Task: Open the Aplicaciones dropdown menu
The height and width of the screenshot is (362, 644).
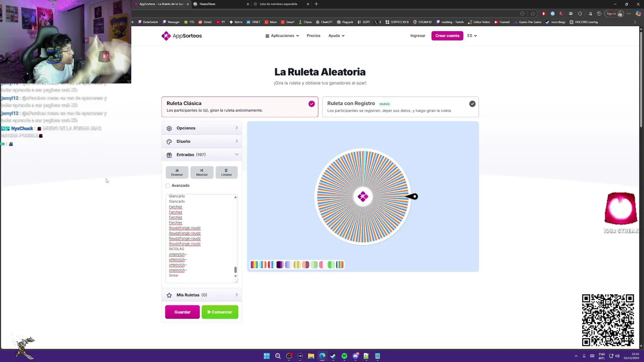Action: tap(282, 36)
